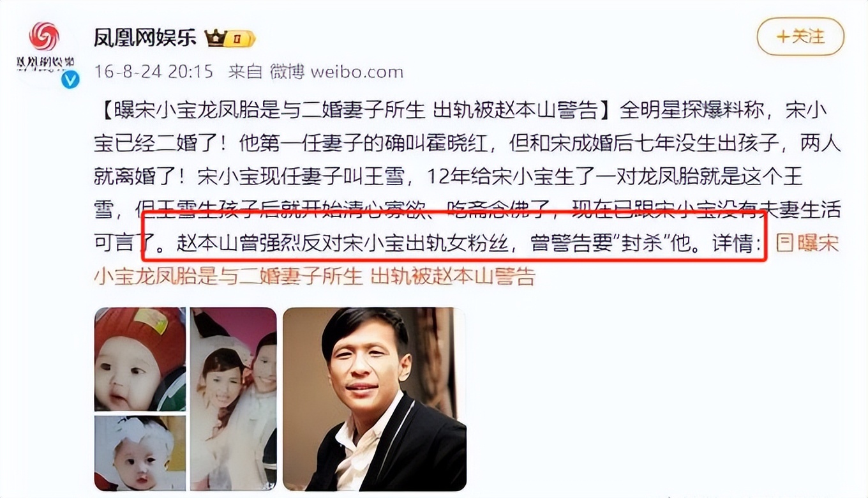The height and width of the screenshot is (498, 868).
Task: View the baby in red hat photo
Action: pyautogui.click(x=140, y=359)
